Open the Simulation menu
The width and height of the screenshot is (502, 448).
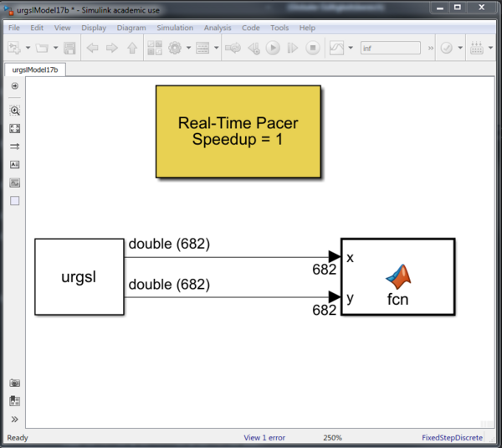(174, 28)
